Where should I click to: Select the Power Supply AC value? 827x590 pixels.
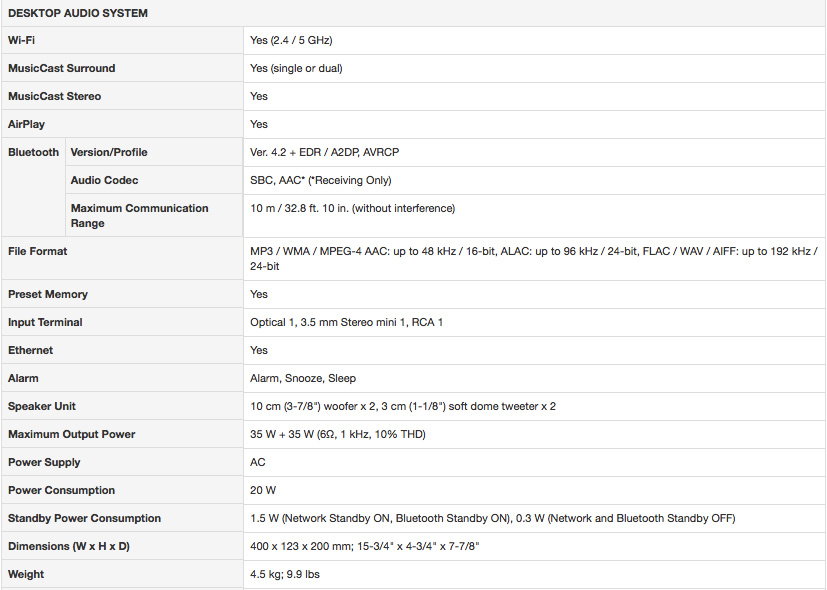tap(257, 462)
